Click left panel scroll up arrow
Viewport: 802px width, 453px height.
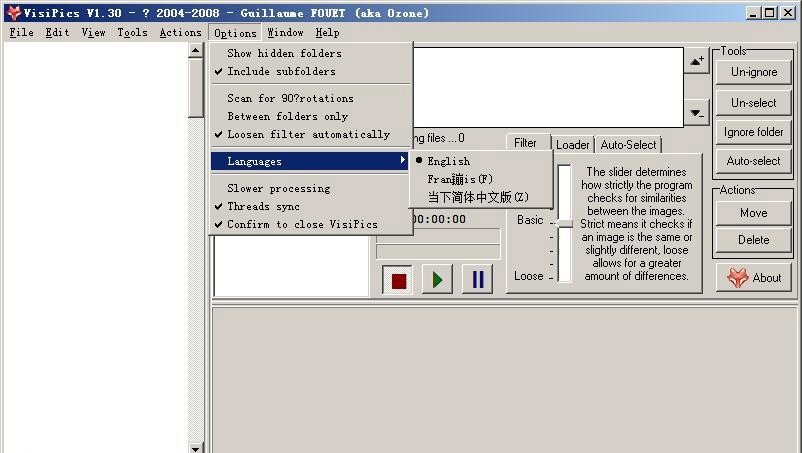point(195,50)
